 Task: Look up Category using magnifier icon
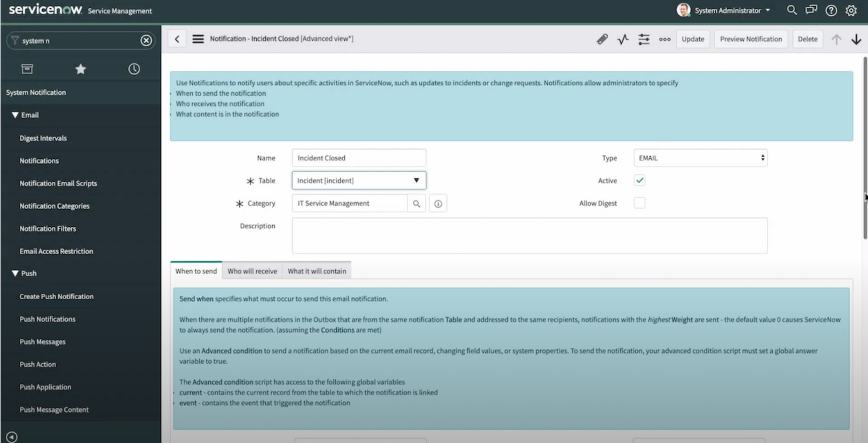[416, 203]
